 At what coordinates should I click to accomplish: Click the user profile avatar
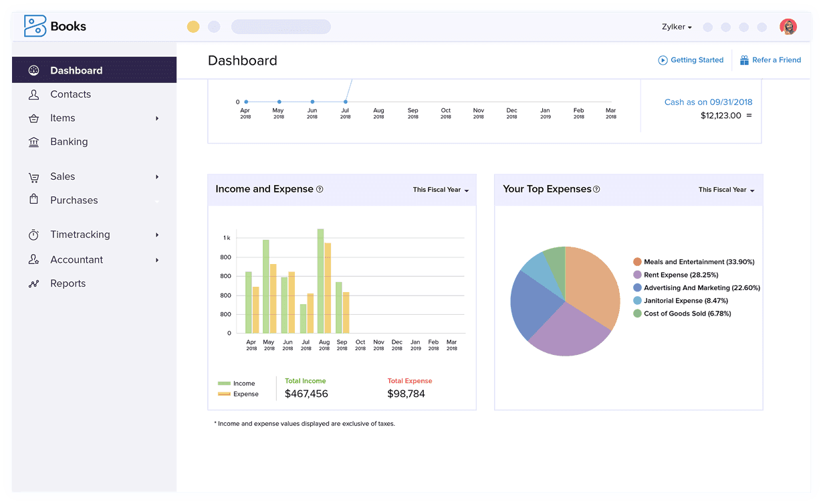pyautogui.click(x=788, y=27)
